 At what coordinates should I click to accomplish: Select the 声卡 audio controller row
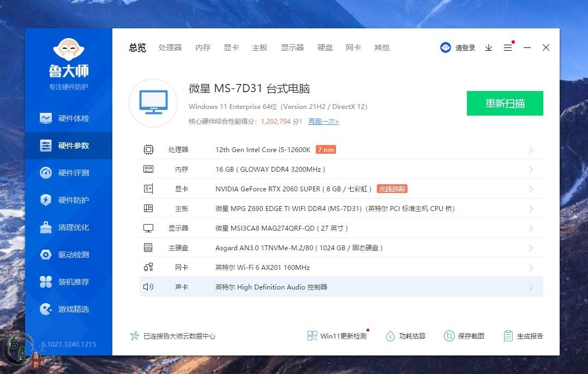point(341,287)
